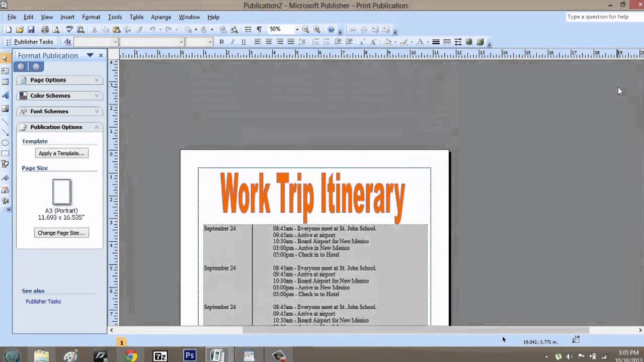
Task: Open Print Preview from the toolbar
Action: click(56, 30)
